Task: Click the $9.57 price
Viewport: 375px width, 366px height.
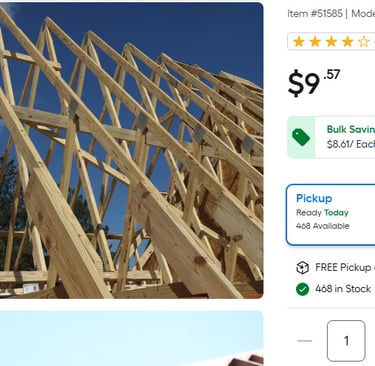Action: click(314, 82)
